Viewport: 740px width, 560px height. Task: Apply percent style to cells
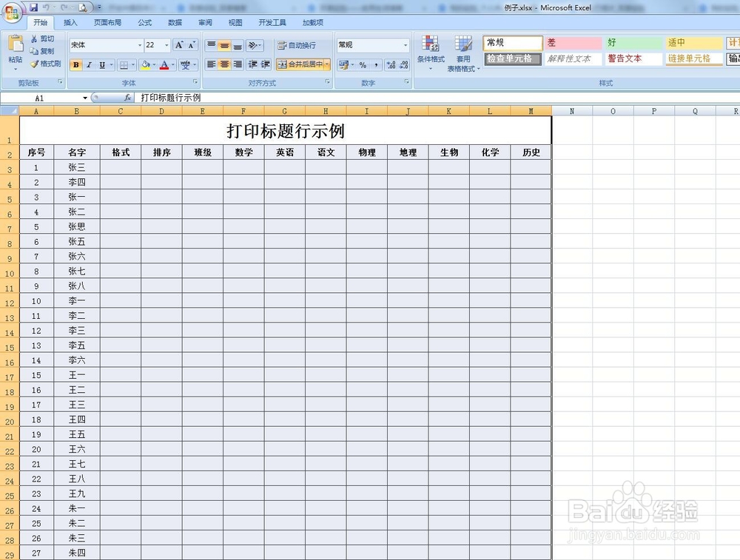(x=363, y=64)
